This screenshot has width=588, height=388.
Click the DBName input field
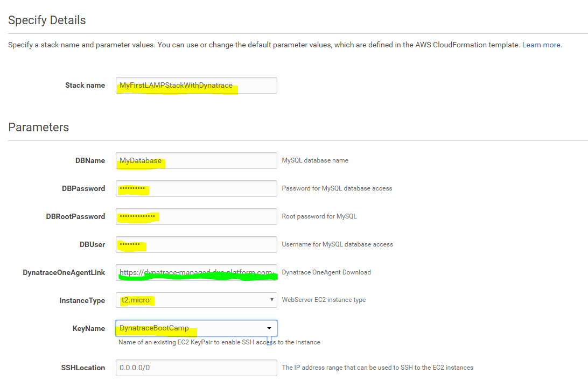(x=197, y=160)
